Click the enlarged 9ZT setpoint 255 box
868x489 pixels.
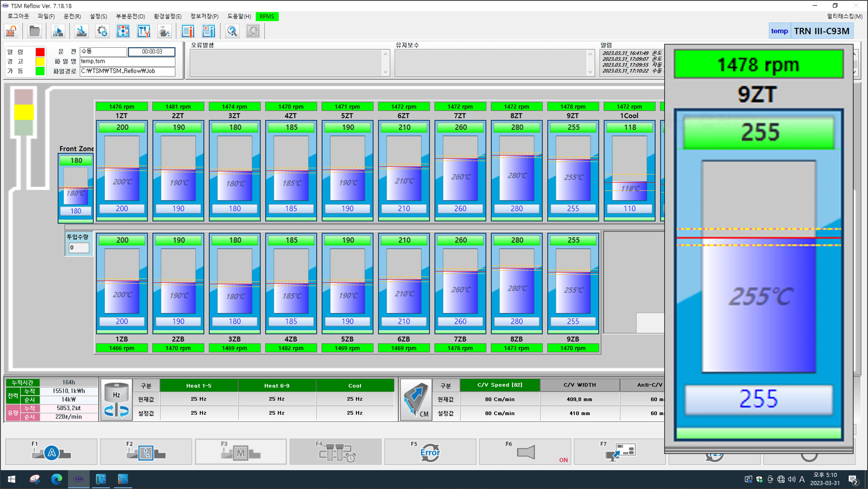759,399
